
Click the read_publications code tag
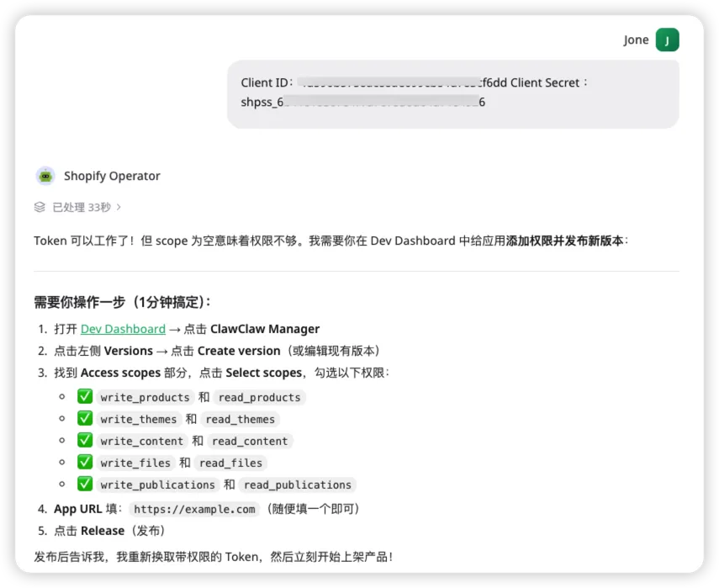(x=298, y=485)
